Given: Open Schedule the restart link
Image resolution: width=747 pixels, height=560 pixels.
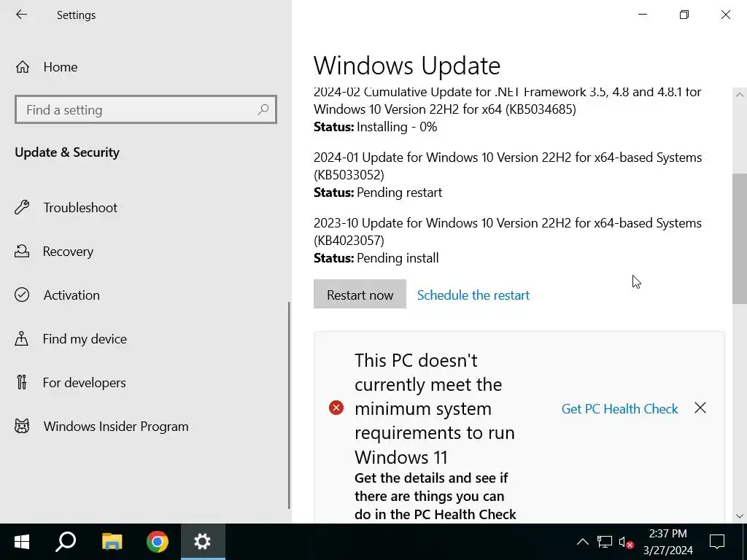Looking at the screenshot, I should [473, 295].
